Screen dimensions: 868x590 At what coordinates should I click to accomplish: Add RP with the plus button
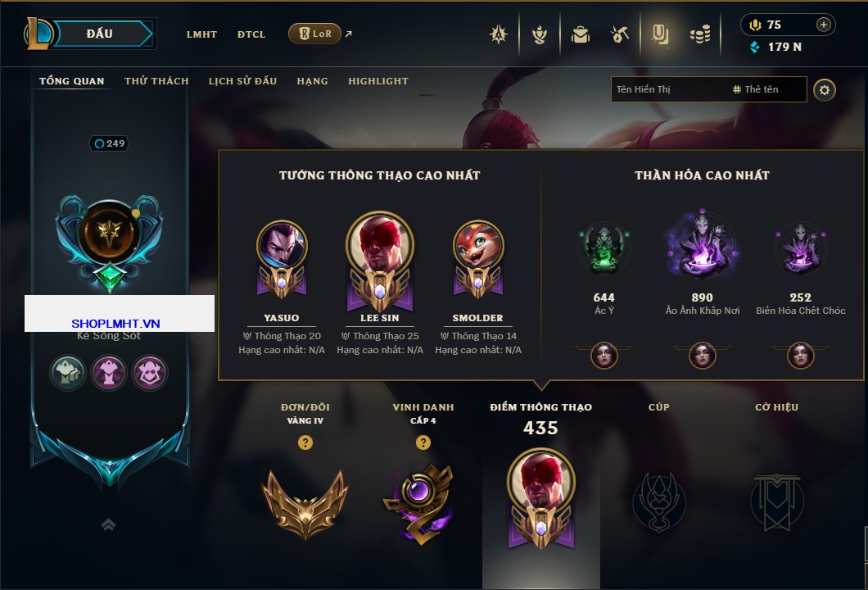[x=824, y=25]
